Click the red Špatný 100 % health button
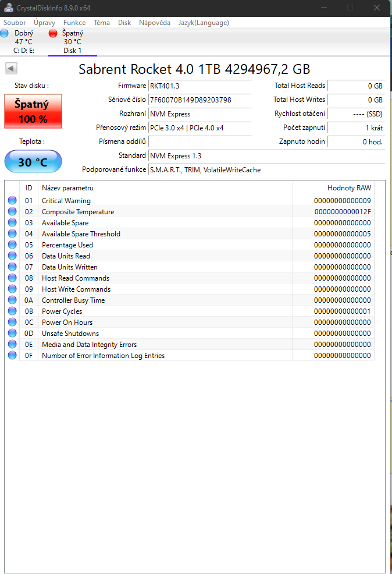The height and width of the screenshot is (574, 392). (33, 111)
